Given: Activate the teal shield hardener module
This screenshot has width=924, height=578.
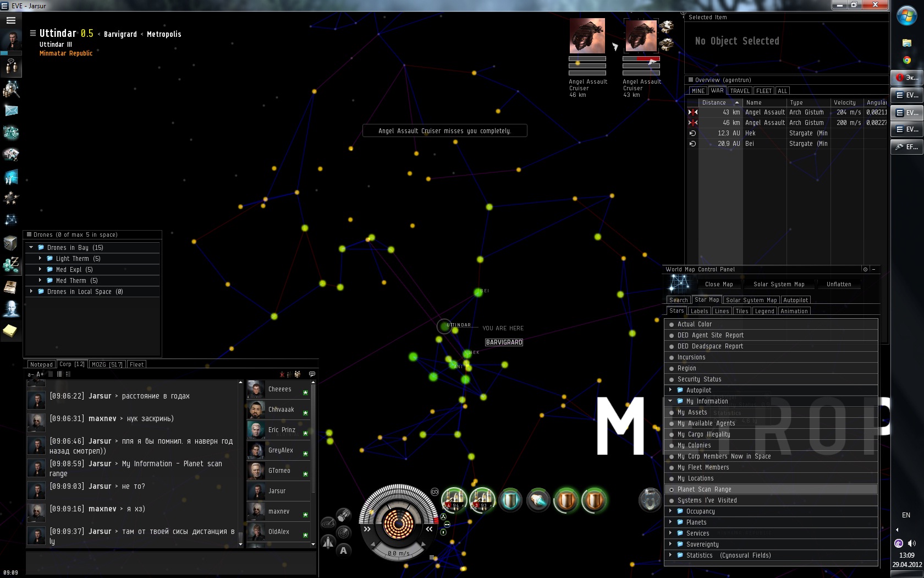Looking at the screenshot, I should point(510,500).
